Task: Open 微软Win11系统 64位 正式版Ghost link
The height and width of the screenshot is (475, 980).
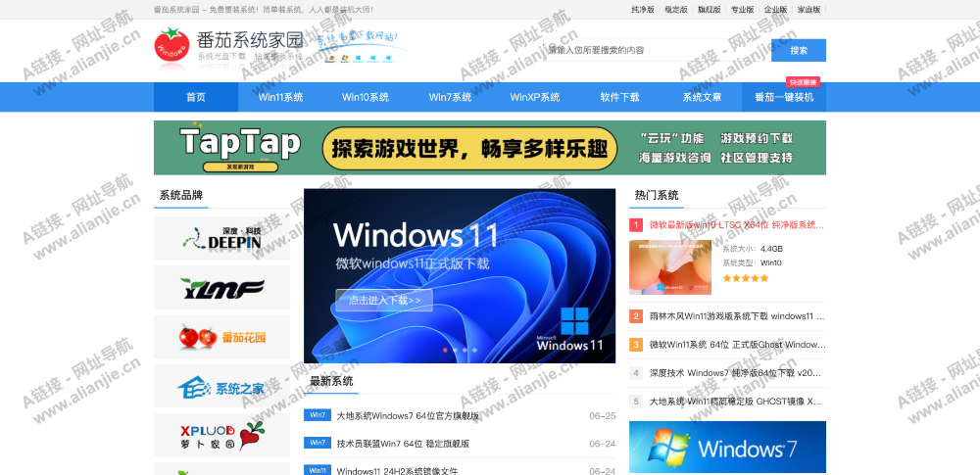Action: pos(737,345)
